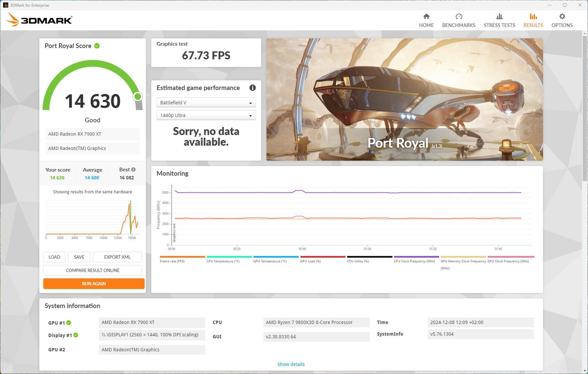Click the GUI version v2.30.8330 64
Screen dimensions: 588x374
(x=316, y=337)
